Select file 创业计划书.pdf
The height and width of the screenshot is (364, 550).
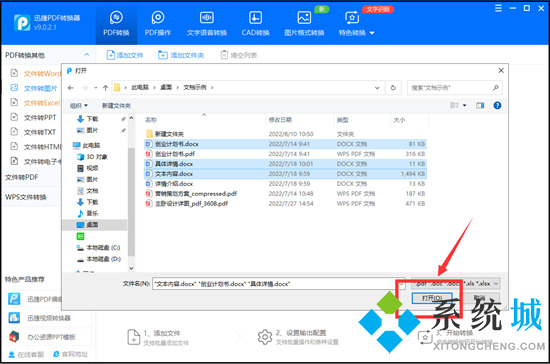pyautogui.click(x=285, y=154)
